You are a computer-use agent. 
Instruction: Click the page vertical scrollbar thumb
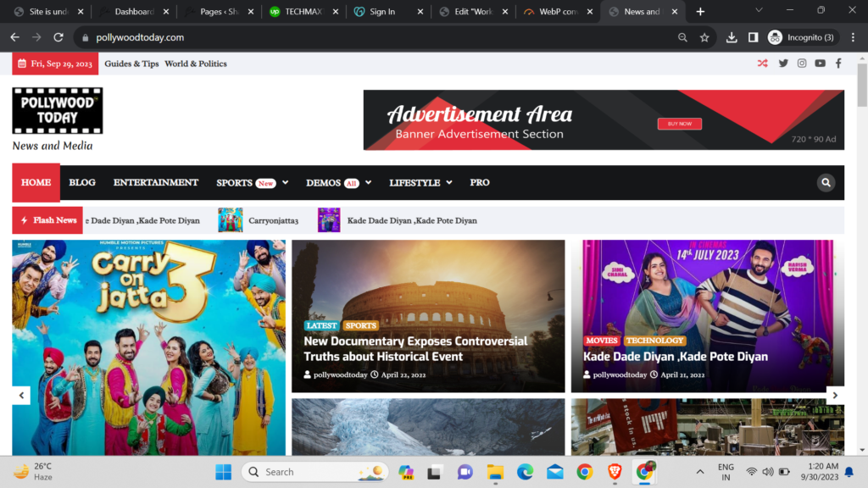point(862,85)
